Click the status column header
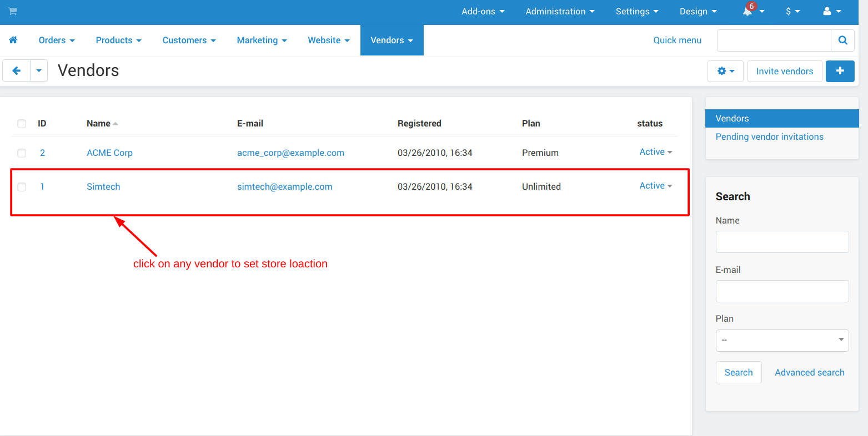Viewport: 868px width, 436px height. pos(650,123)
